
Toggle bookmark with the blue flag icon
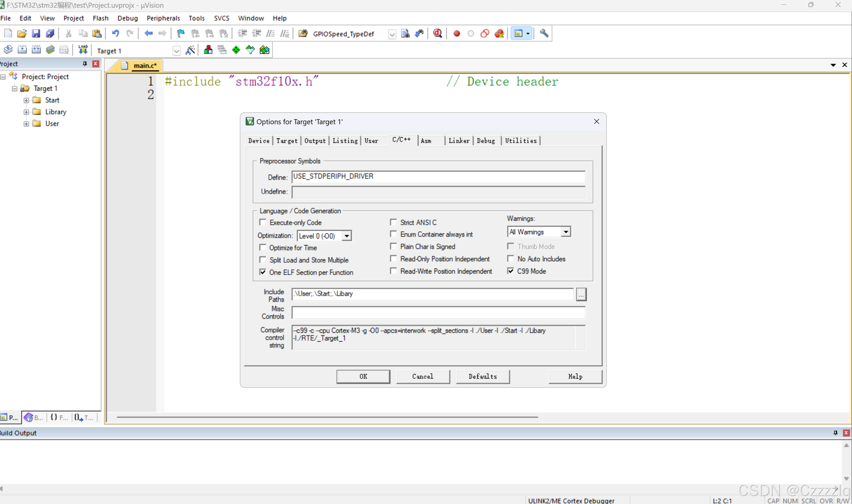[181, 33]
